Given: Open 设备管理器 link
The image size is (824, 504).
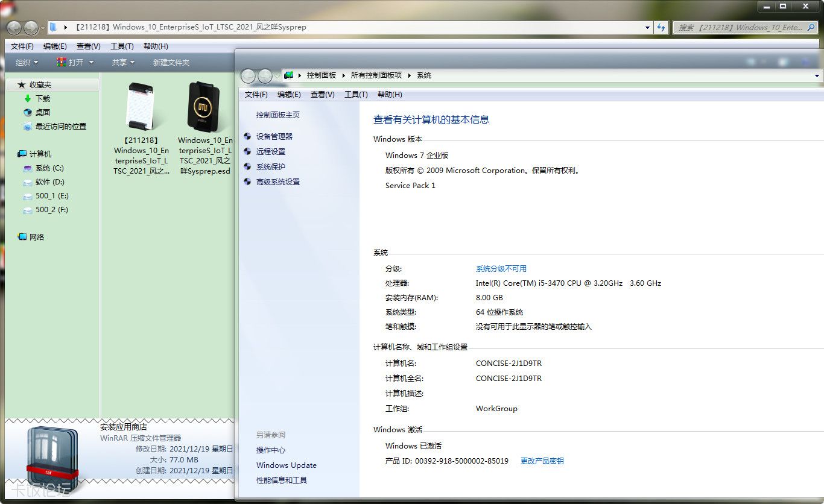Looking at the screenshot, I should 274,137.
